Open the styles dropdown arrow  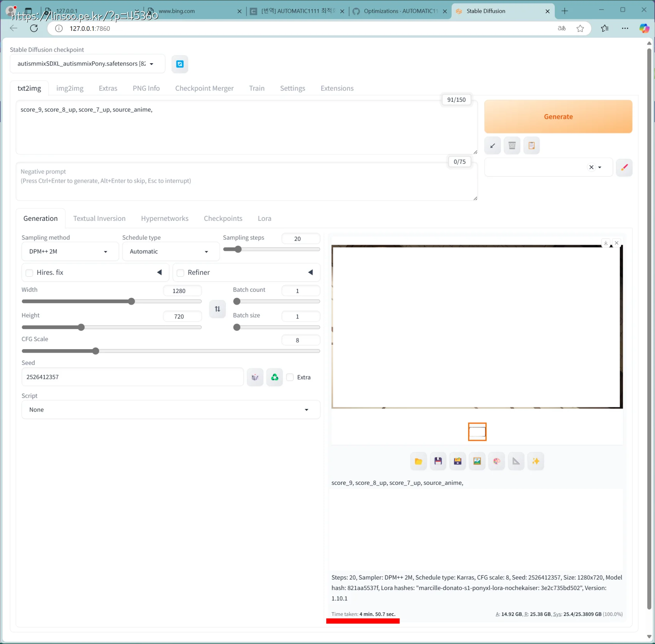coord(600,167)
